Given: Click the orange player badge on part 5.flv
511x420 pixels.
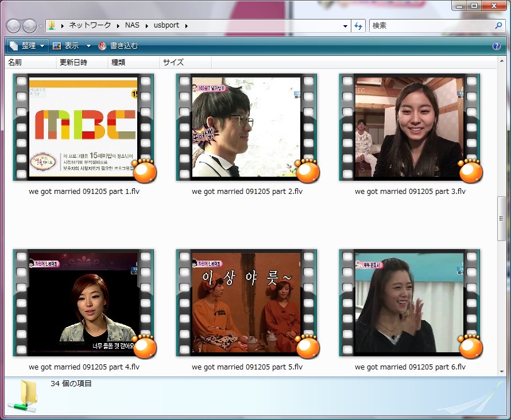Looking at the screenshot, I should click(x=308, y=347).
